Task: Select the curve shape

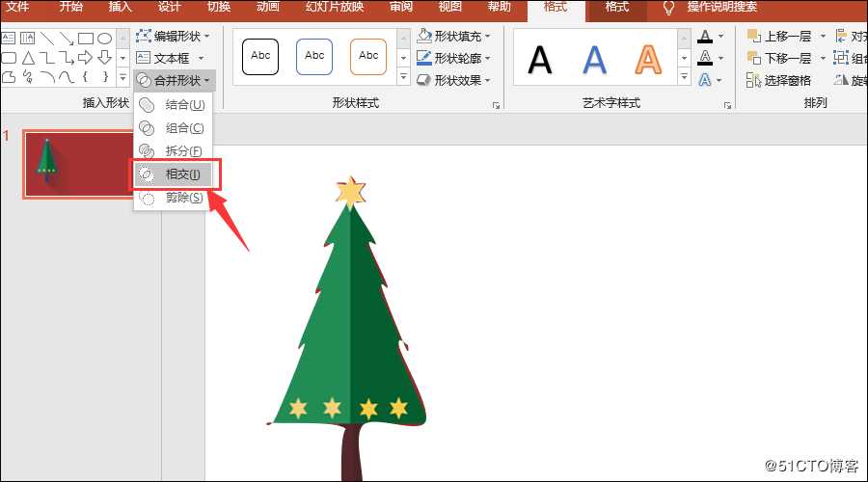Action: pyautogui.click(x=67, y=77)
